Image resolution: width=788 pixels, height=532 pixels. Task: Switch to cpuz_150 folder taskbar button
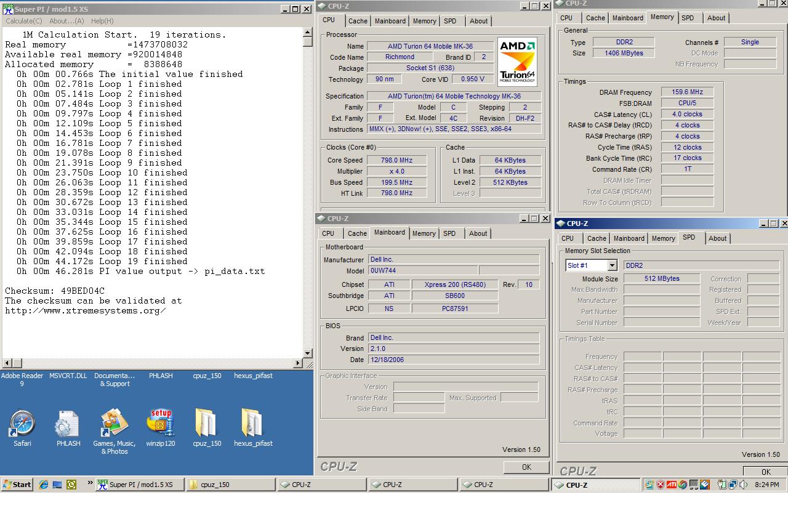point(231,485)
